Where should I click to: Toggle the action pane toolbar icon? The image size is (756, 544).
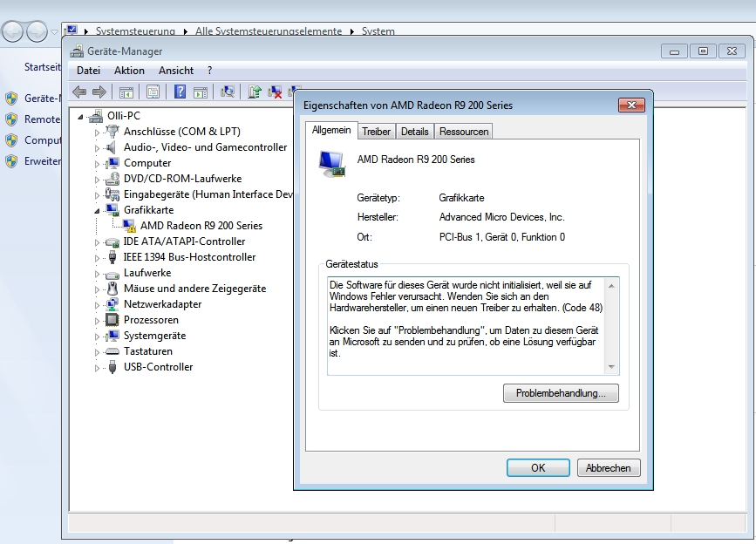[201, 92]
